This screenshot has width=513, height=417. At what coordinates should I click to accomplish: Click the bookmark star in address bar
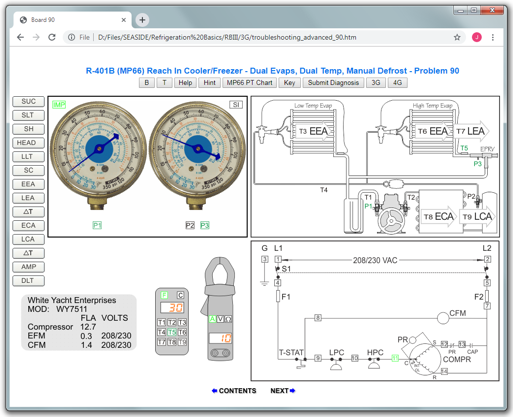457,37
